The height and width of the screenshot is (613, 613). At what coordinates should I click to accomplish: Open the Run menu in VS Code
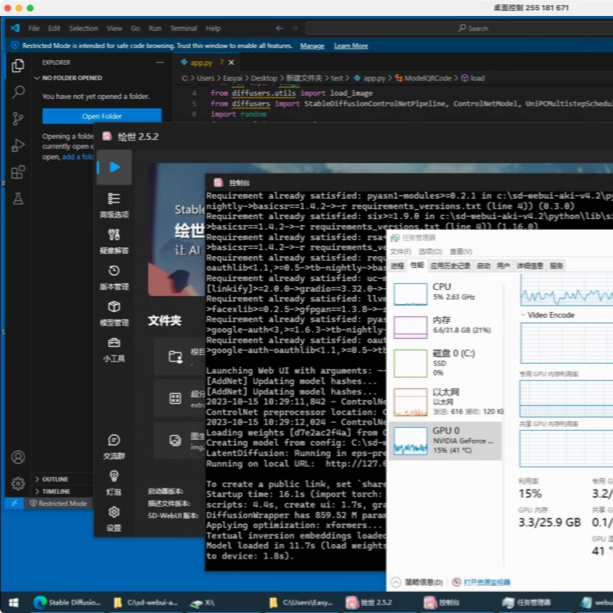click(155, 28)
